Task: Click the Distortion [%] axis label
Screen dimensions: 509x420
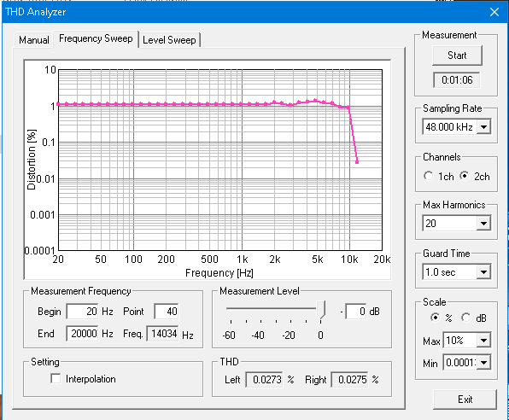Action: tap(32, 160)
